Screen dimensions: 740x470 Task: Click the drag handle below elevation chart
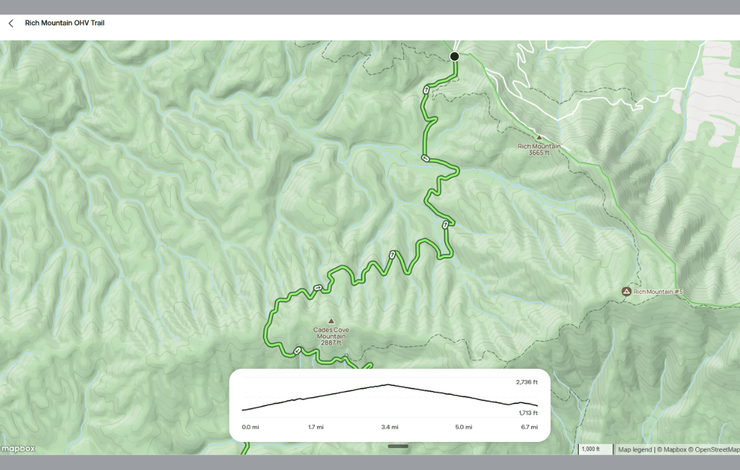[x=398, y=446]
